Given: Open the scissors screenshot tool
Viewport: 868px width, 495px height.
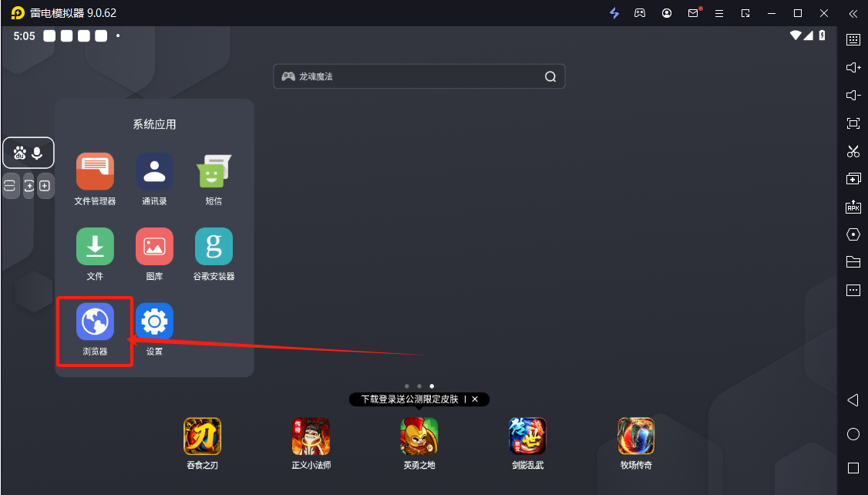Looking at the screenshot, I should click(853, 151).
